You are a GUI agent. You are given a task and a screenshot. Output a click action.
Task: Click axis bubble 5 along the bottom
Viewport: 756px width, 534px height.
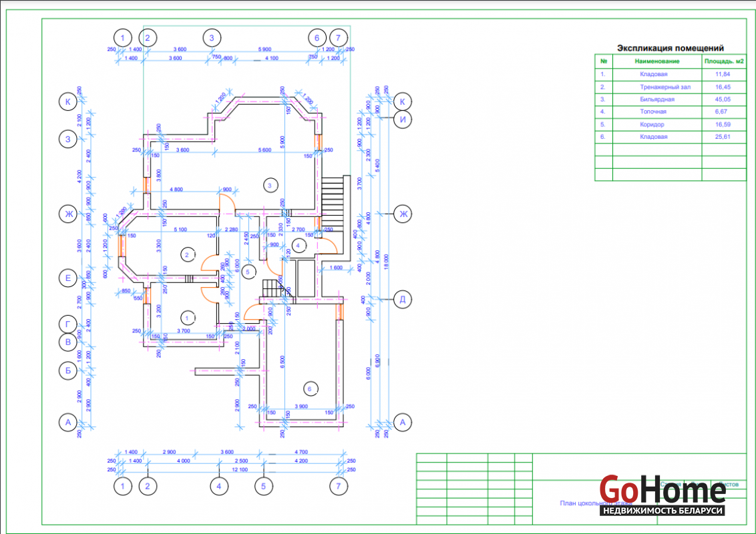point(264,487)
